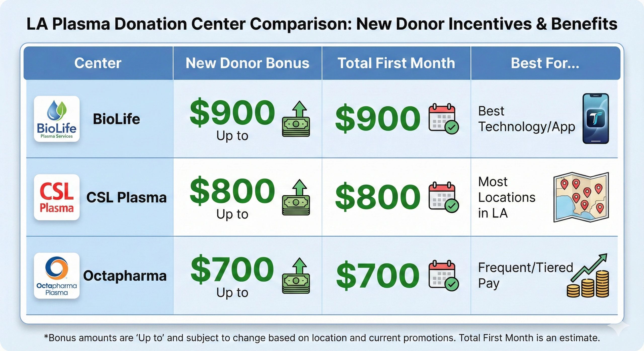Click the calendar checkmark icon in BioLife row
Screen dimensions: 644x351
pos(444,119)
